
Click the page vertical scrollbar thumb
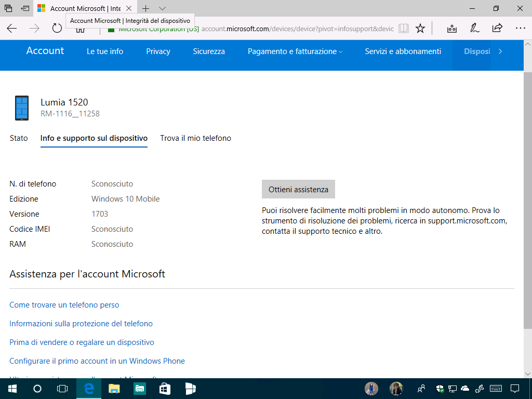(528, 200)
